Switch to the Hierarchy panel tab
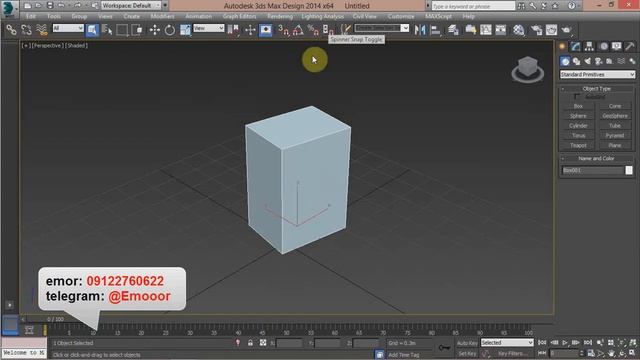This screenshot has height=360, width=640. (x=589, y=47)
